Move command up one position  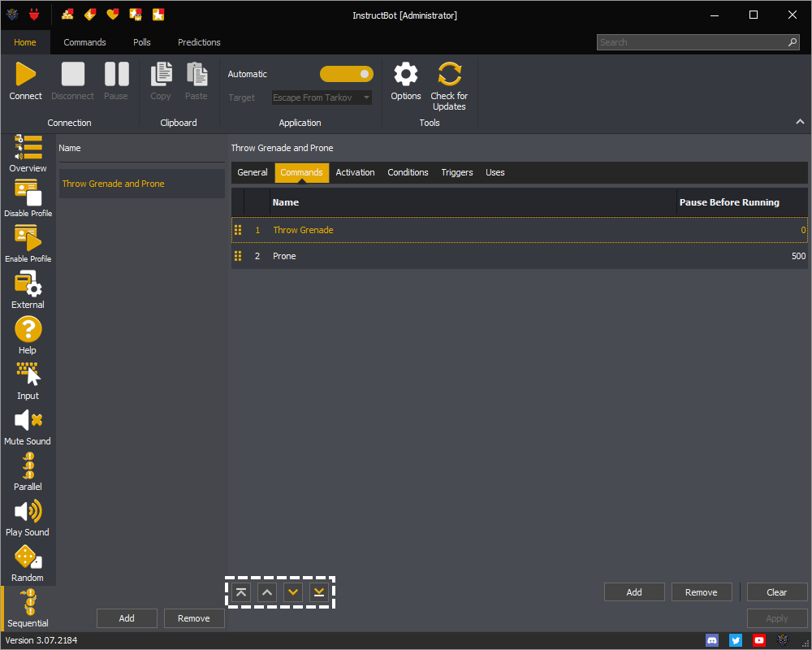267,592
